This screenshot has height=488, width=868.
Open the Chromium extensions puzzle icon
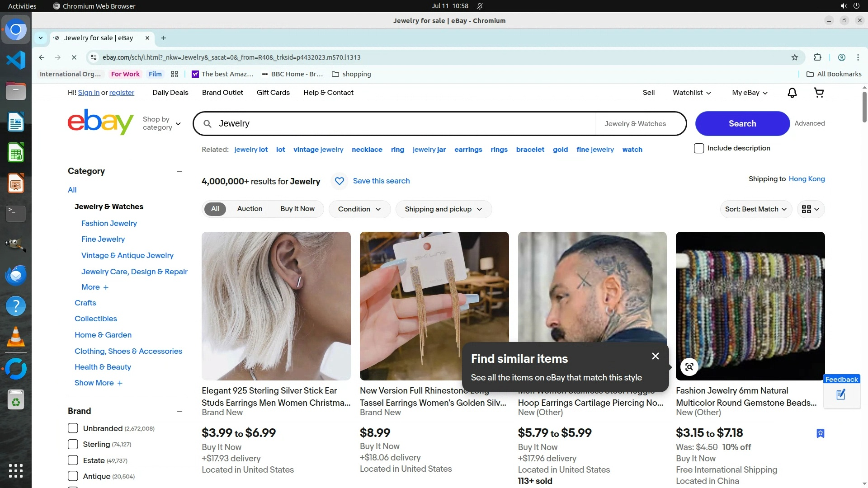tap(817, 57)
